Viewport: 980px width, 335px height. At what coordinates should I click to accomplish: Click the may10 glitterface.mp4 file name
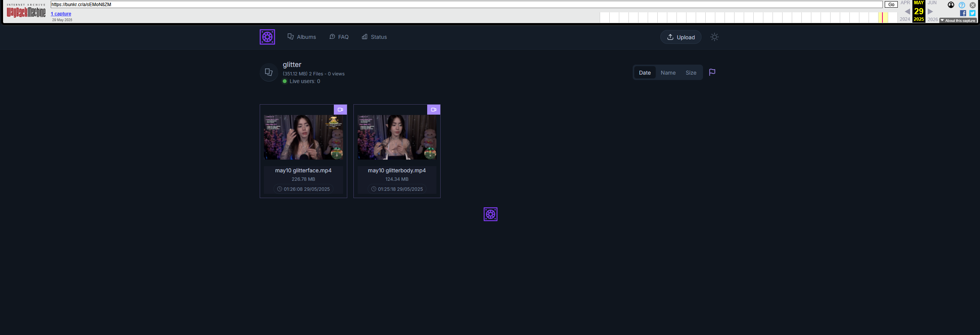(303, 170)
